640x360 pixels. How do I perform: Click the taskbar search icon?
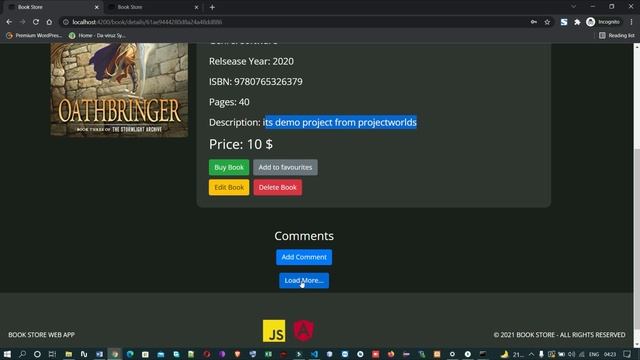tap(22, 354)
